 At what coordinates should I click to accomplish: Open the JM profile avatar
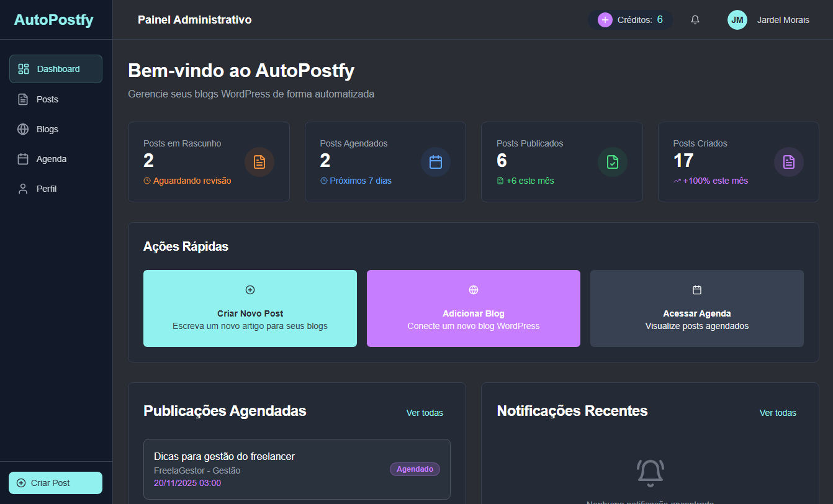pos(737,19)
